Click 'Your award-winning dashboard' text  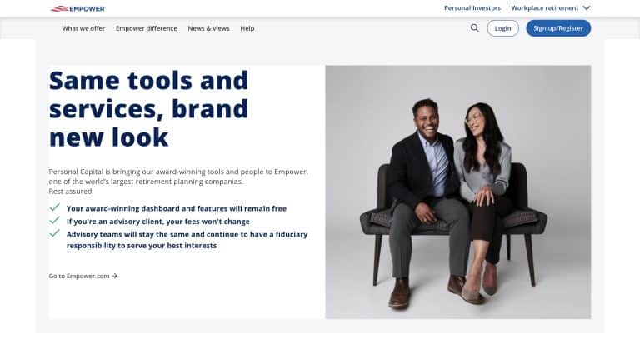(x=177, y=208)
